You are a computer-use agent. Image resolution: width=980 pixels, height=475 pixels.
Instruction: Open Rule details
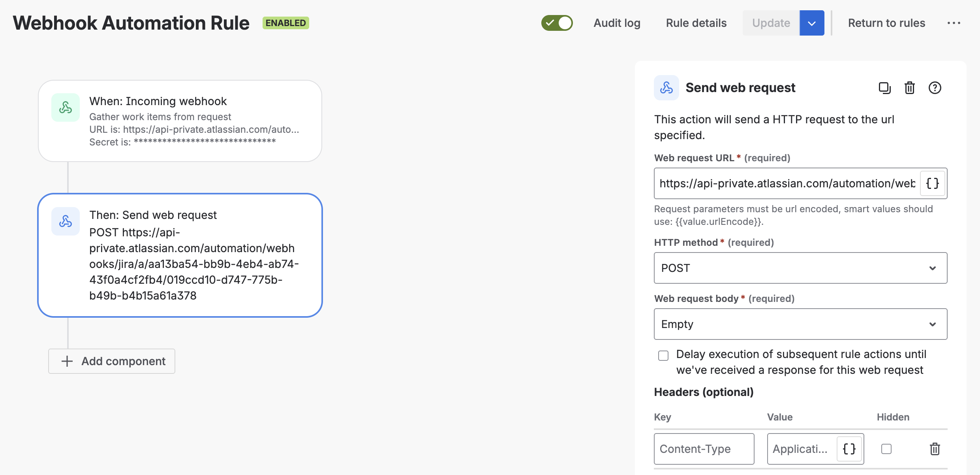click(x=696, y=23)
